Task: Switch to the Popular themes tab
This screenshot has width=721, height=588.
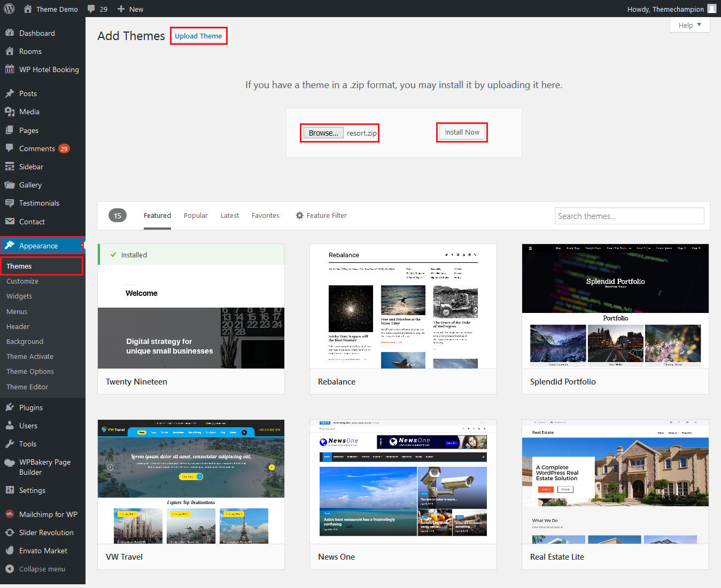Action: click(x=196, y=216)
